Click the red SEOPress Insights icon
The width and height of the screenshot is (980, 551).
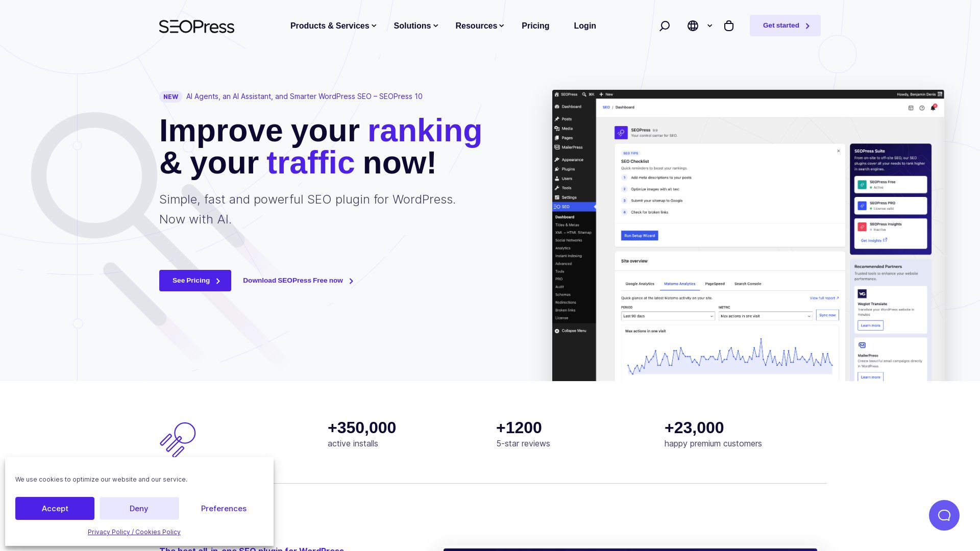(862, 227)
